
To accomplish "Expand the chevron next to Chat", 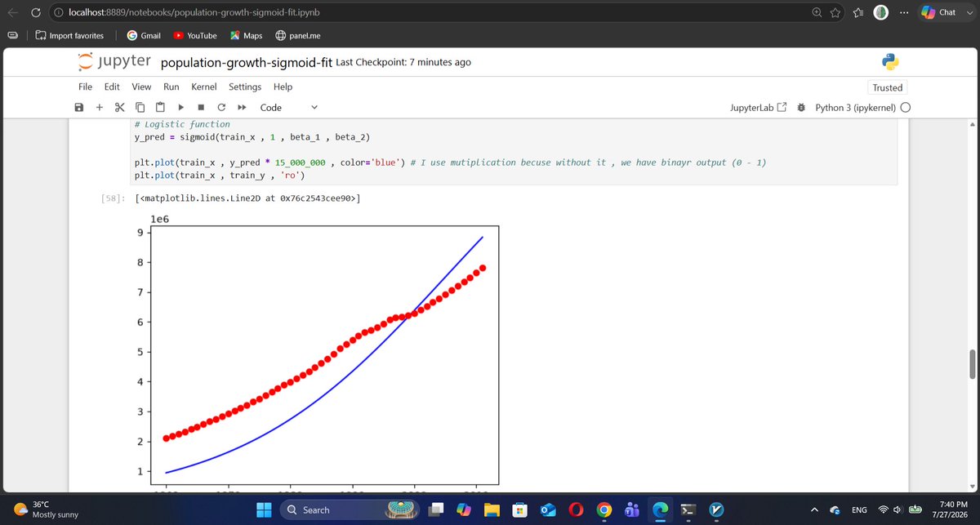I will (968, 12).
